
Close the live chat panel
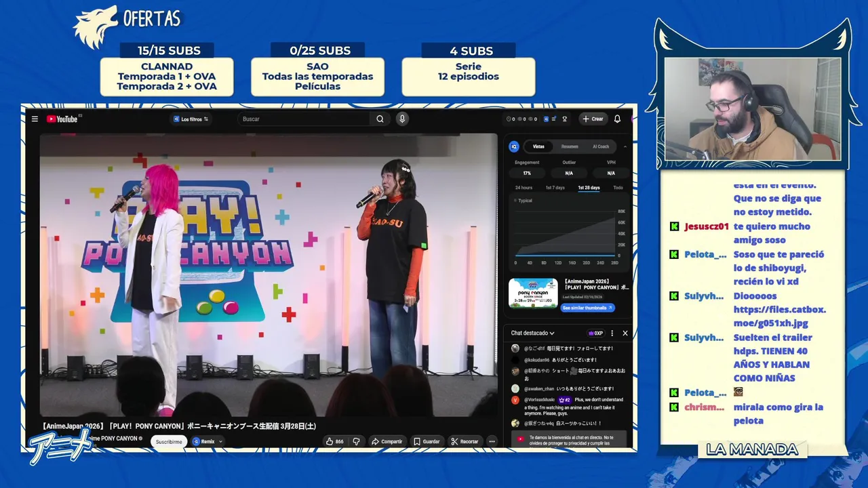(625, 333)
